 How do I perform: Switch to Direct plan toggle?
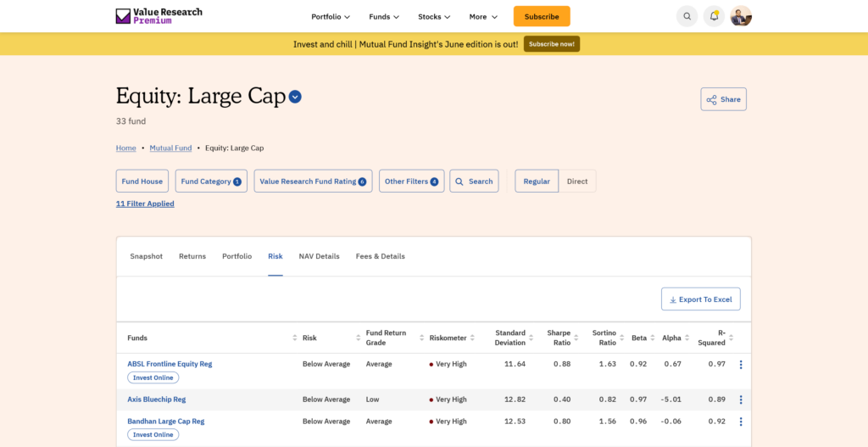[577, 182]
